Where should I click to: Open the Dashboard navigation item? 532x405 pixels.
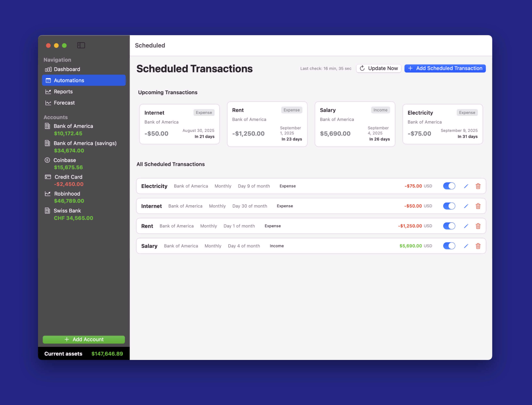83,69
